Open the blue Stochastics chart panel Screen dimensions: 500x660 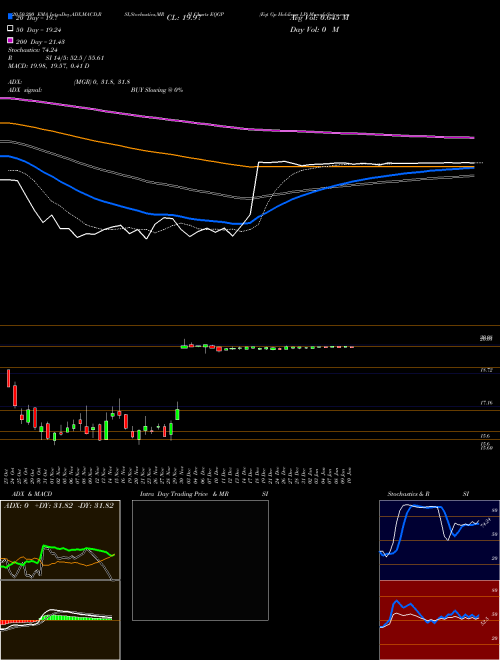click(439, 540)
